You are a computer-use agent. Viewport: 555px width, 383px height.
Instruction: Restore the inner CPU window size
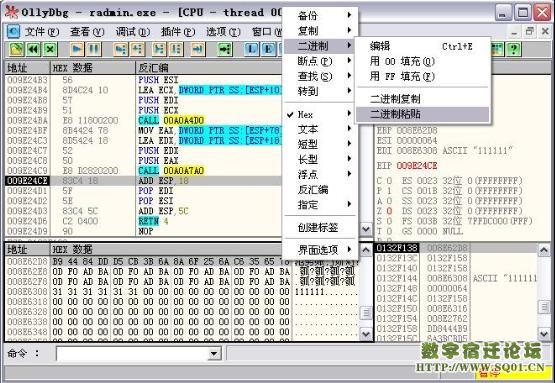[x=530, y=32]
